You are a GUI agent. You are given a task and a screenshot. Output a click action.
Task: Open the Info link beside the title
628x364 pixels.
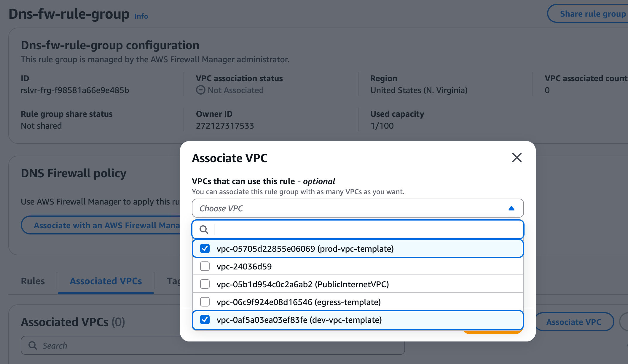tap(141, 16)
